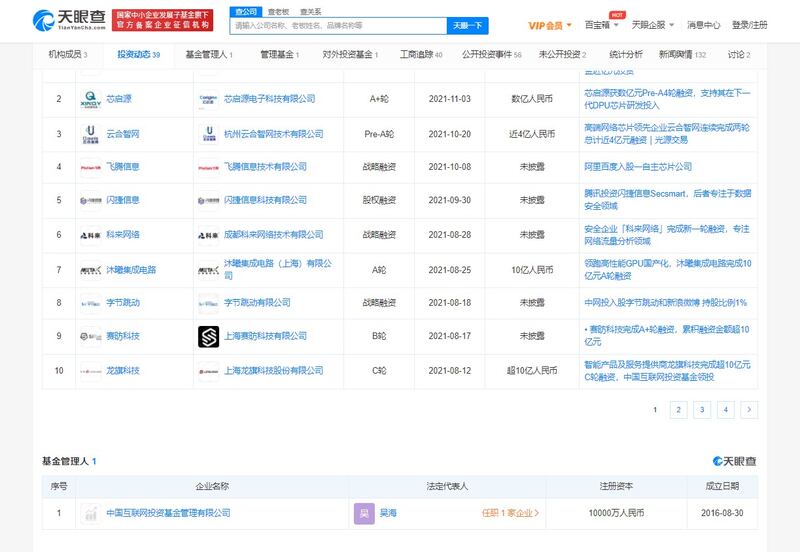800x552 pixels.
Task: Open the 工商追踪 tab
Action: click(421, 55)
